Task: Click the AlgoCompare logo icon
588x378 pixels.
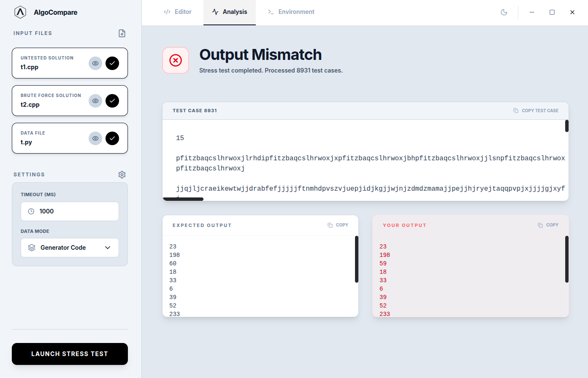Action: tap(20, 12)
